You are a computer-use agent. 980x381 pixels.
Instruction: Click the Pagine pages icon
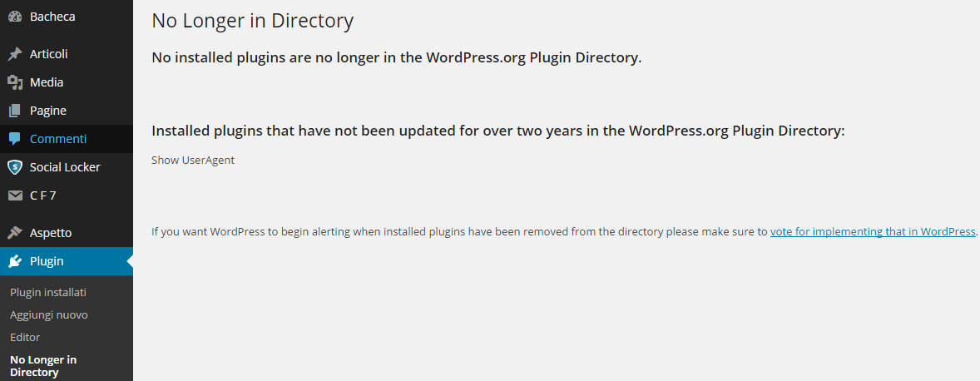pos(15,111)
